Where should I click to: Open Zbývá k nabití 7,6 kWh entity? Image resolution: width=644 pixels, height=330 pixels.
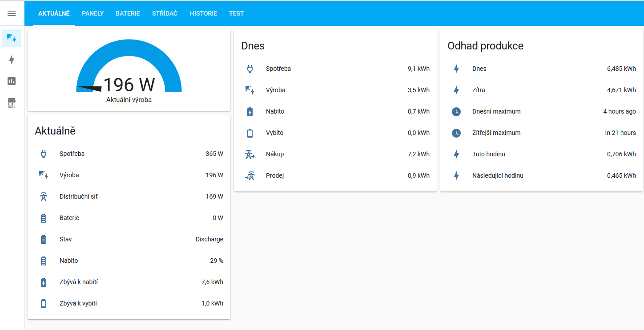129,282
